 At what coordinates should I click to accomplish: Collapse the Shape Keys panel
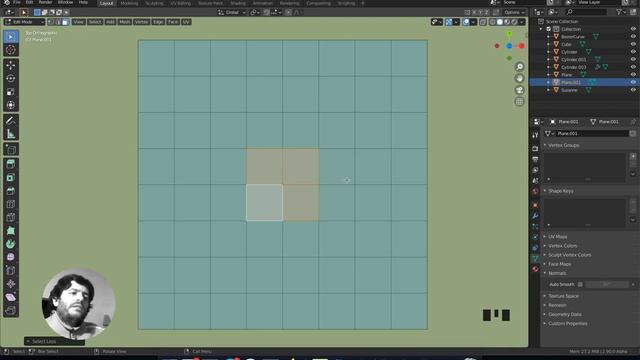[x=560, y=191]
